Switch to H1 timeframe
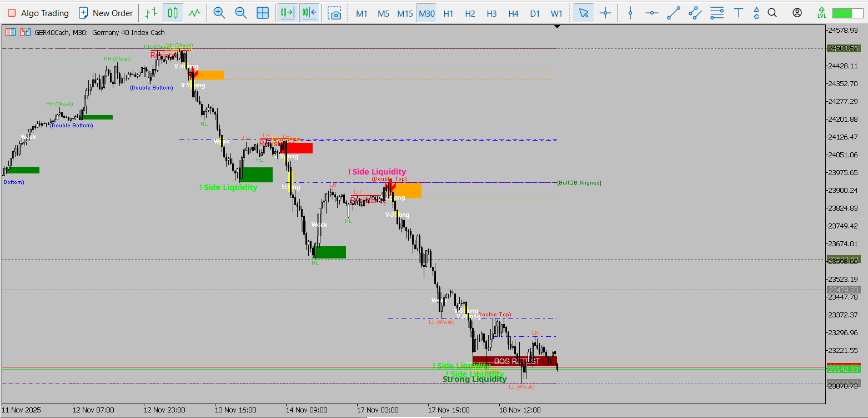 [x=448, y=13]
